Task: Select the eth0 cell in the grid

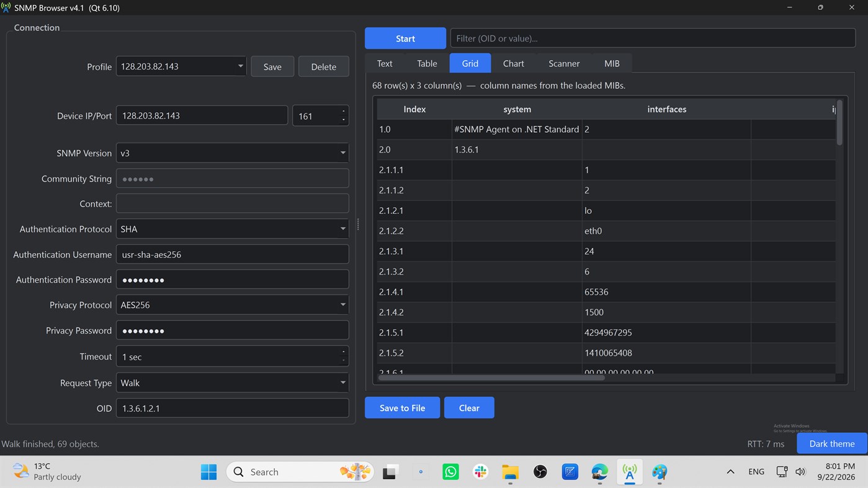Action: pyautogui.click(x=666, y=231)
